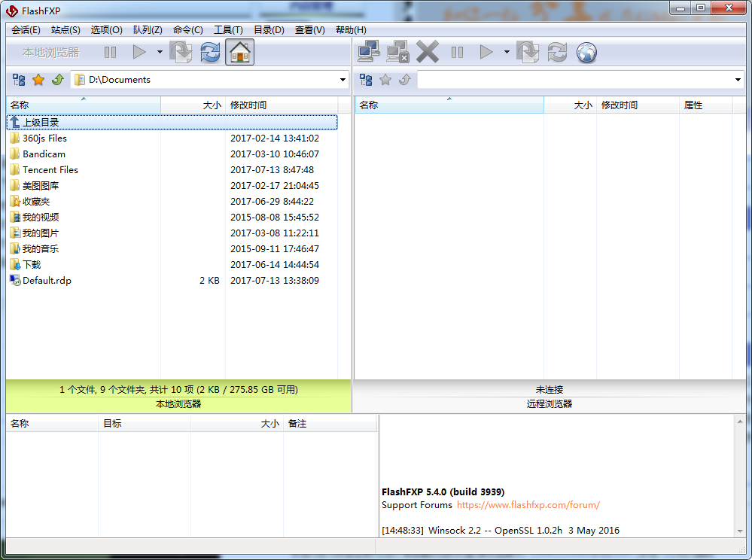Sort remote files by 属性 column
The width and height of the screenshot is (752, 560).
(x=705, y=105)
